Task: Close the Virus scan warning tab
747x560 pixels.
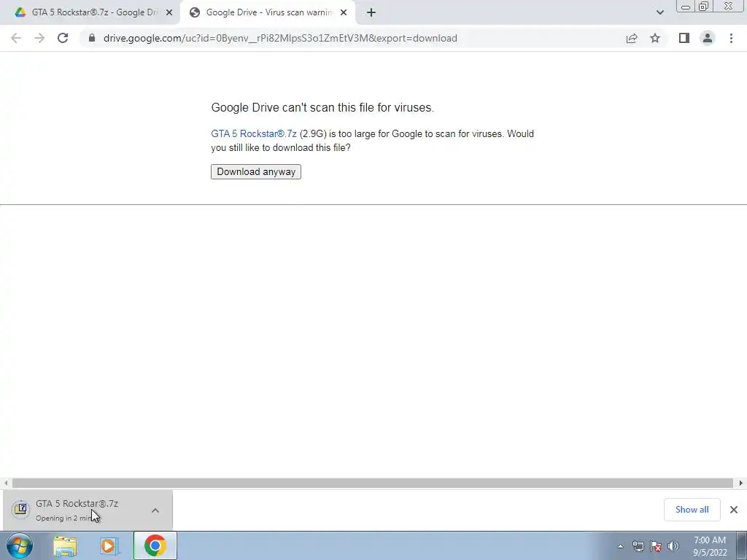Action: (x=344, y=12)
